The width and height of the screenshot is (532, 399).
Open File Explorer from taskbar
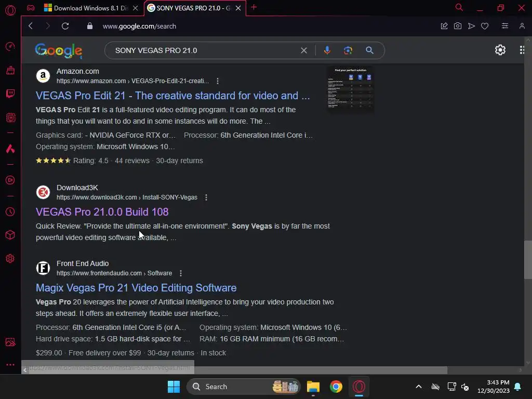313,387
